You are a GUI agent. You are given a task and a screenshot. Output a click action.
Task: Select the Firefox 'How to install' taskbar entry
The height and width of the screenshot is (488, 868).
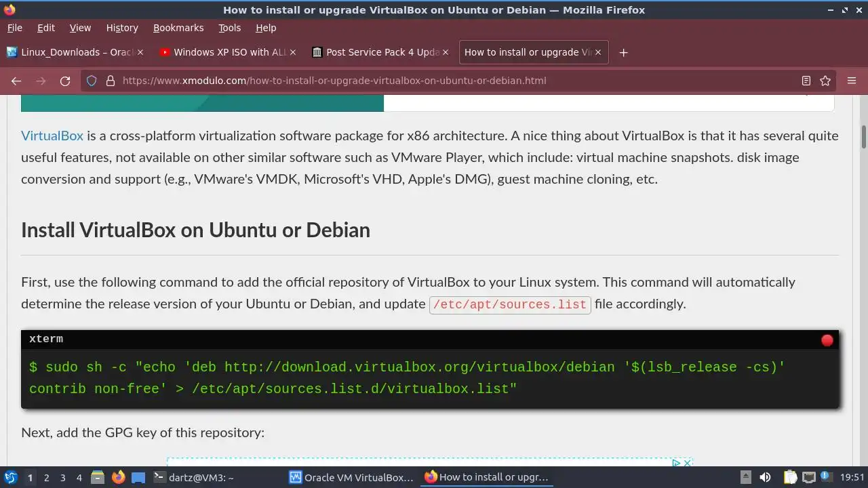pos(487,477)
